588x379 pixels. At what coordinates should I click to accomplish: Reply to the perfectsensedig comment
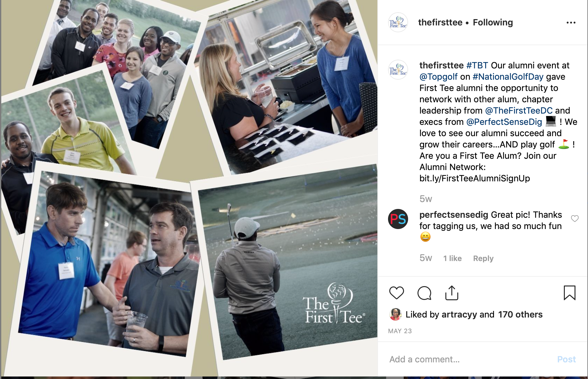(483, 259)
